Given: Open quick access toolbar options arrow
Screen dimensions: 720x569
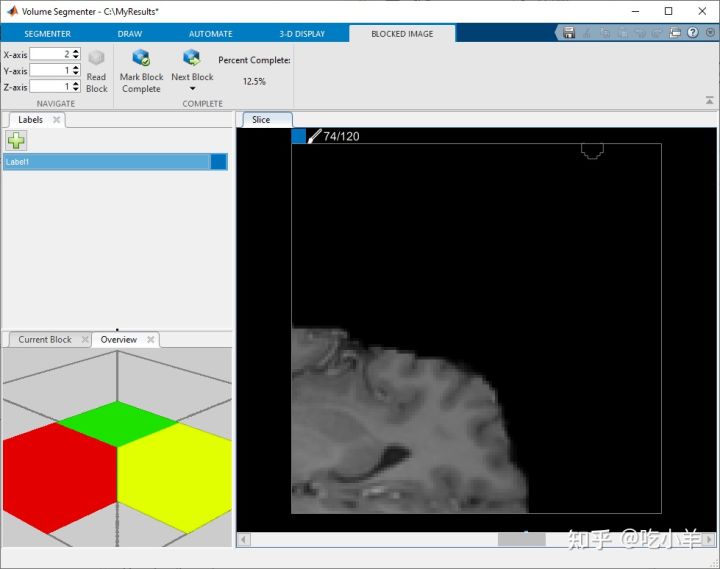Looking at the screenshot, I should coord(708,33).
